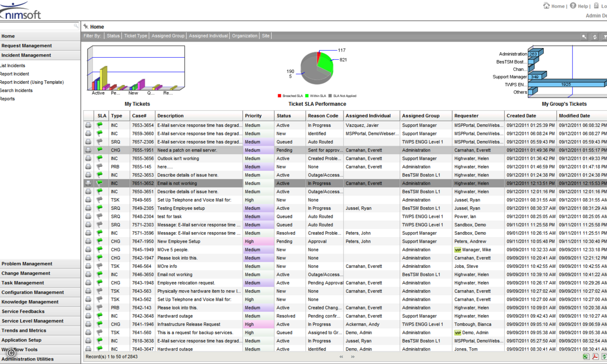Sort table by Created Date column header
607x364 pixels.
(531, 116)
